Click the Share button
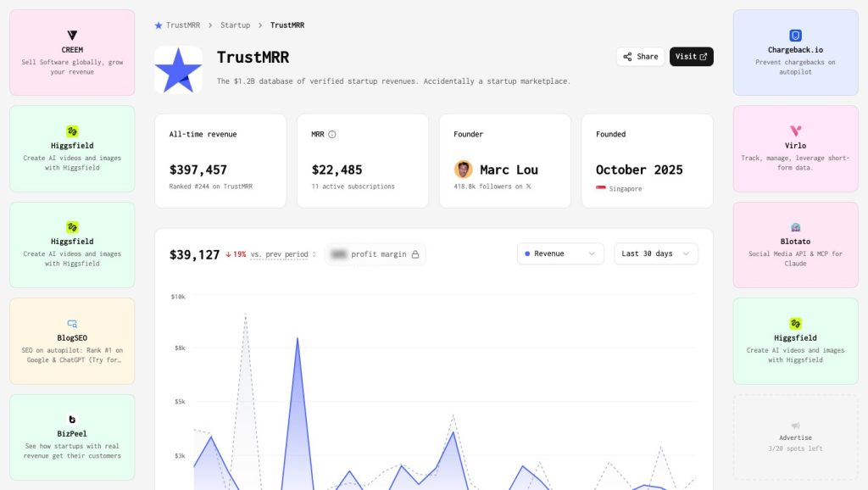Screen dimensions: 868x490 coord(641,57)
